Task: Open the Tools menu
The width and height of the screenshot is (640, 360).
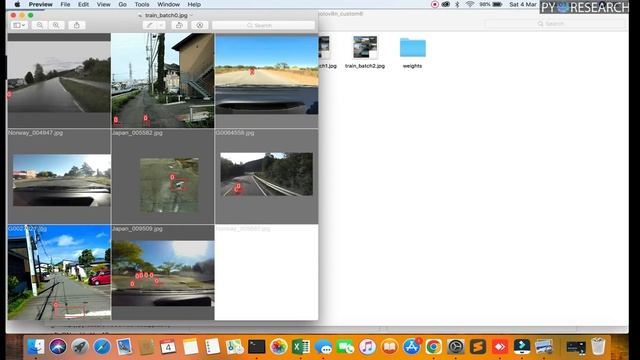Action: tap(142, 4)
